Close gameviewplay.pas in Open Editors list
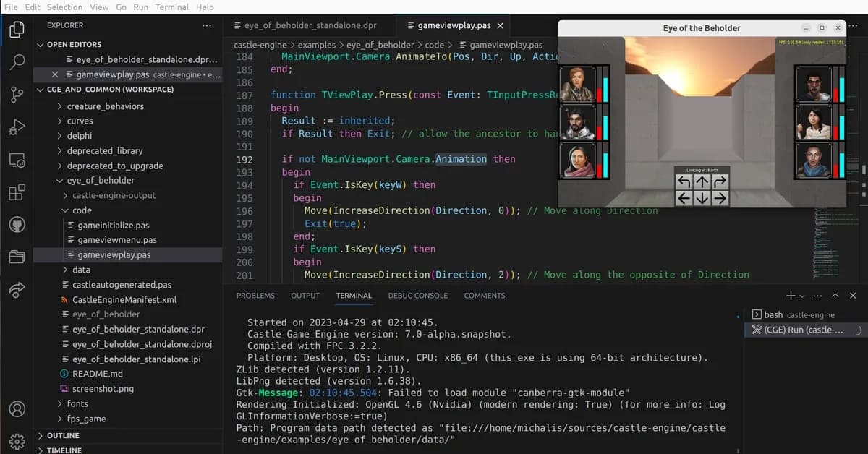Screen dimensions: 868x454 55,74
